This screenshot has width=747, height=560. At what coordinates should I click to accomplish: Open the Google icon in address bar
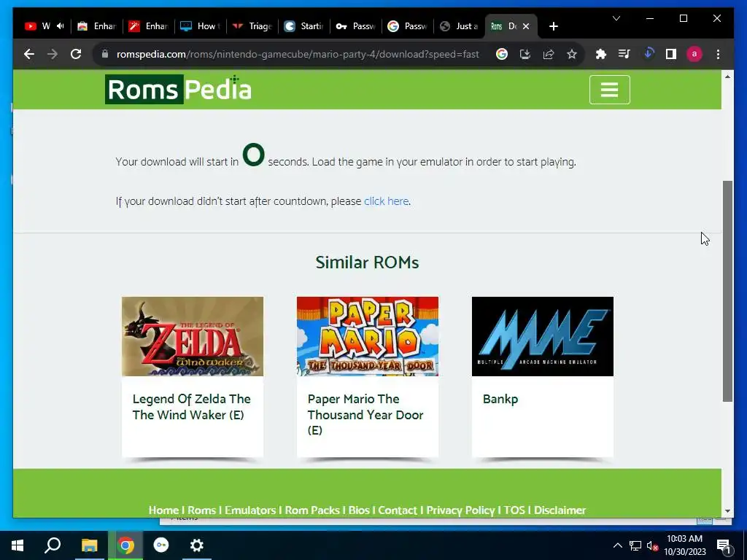502,54
